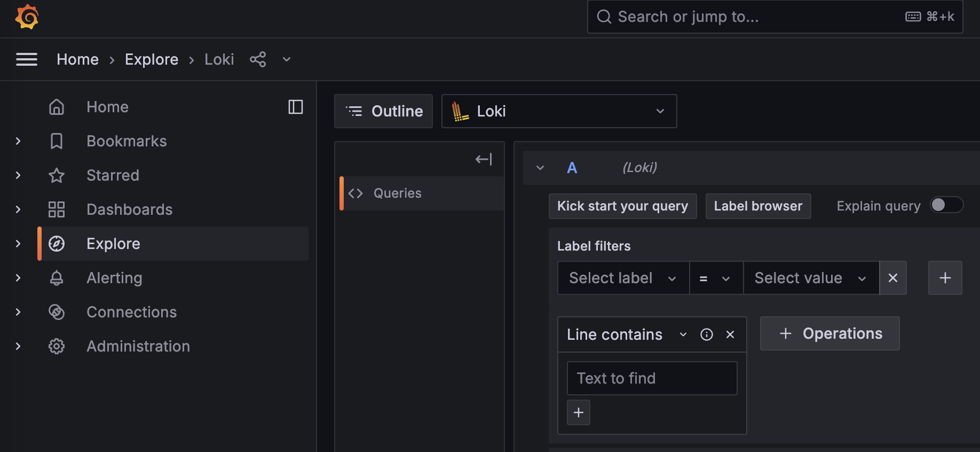Open Bookmarks in the sidebar
980x452 pixels.
click(x=127, y=141)
